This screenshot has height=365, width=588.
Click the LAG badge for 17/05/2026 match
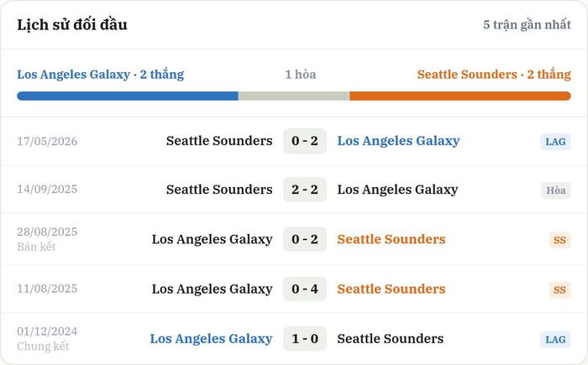(x=555, y=142)
